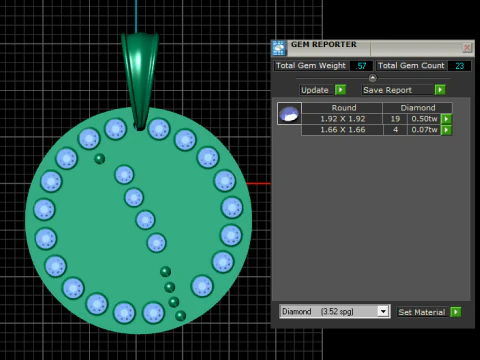Click the green arrow beside Save Report
Screen dimensions: 480x360
(x=440, y=90)
